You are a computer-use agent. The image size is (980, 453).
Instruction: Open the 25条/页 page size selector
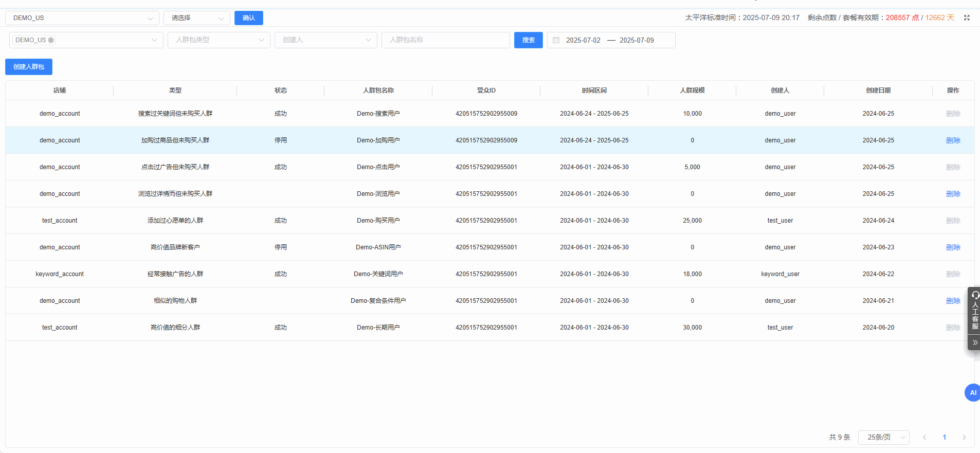click(x=884, y=438)
